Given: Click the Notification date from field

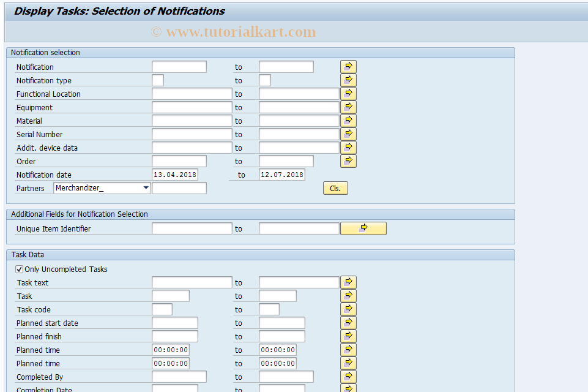Looking at the screenshot, I should click(174, 175).
